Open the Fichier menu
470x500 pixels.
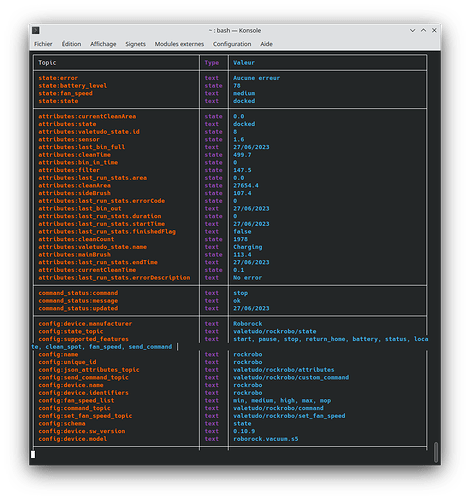(x=43, y=44)
